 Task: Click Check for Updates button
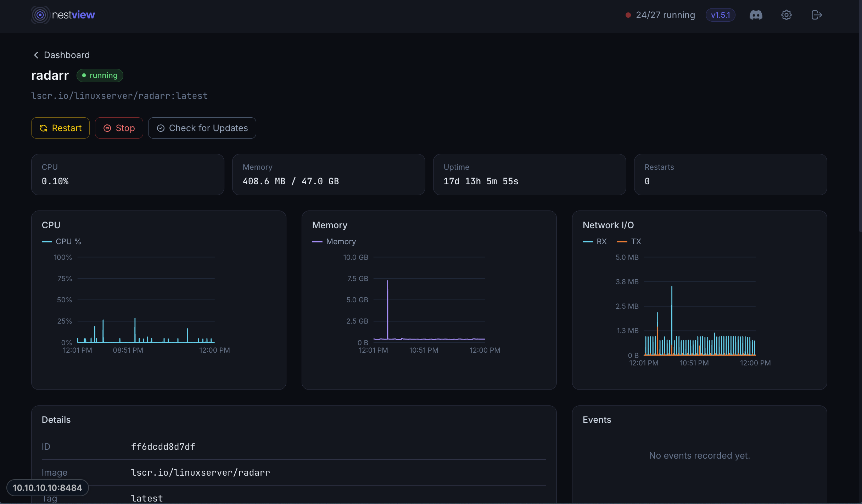(202, 128)
